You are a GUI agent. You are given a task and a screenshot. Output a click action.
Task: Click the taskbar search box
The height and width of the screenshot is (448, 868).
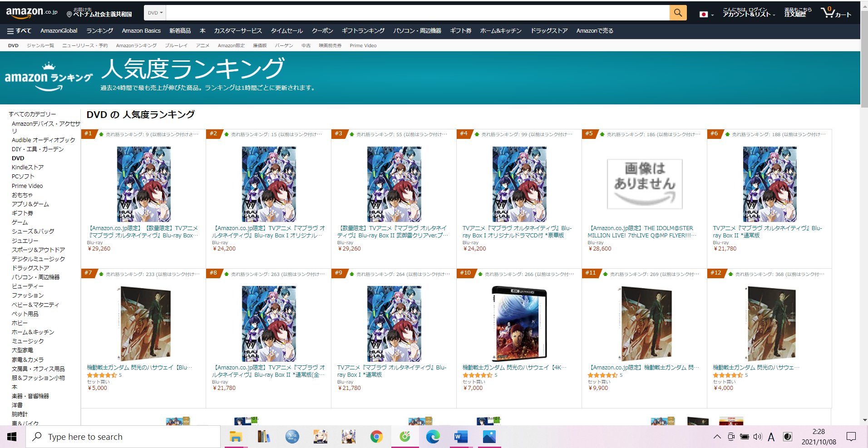[x=123, y=437]
